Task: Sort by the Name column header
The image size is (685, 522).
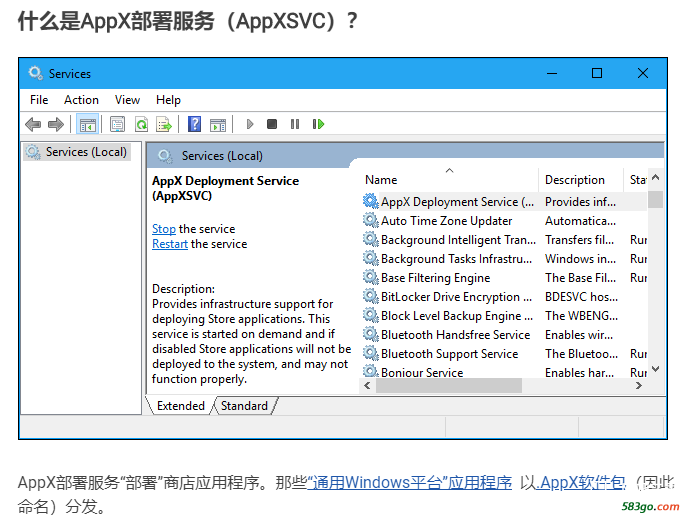Action: click(449, 180)
